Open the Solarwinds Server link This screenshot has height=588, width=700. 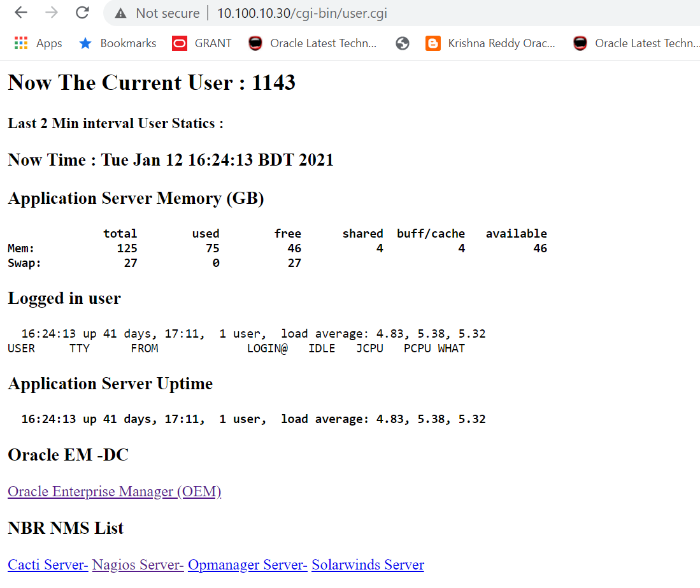368,565
